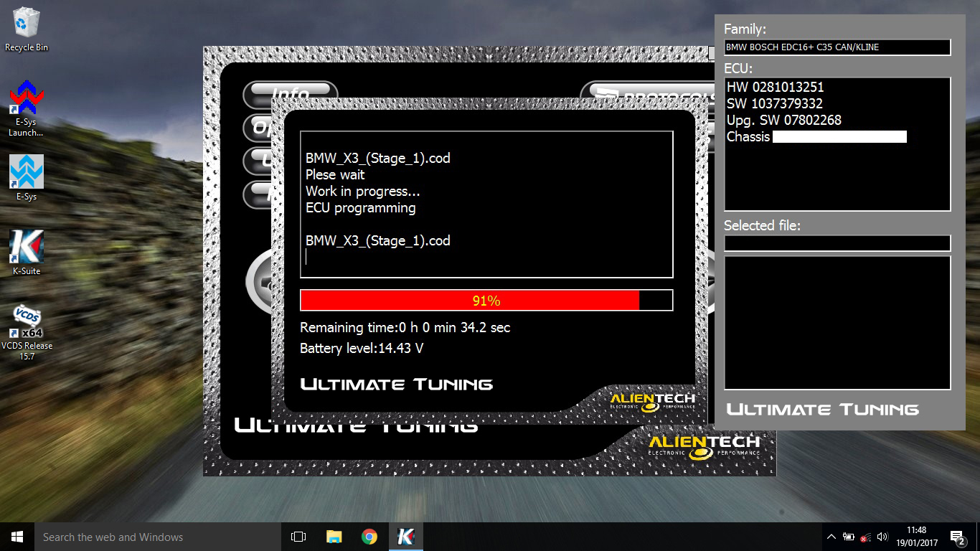This screenshot has width=980, height=551.
Task: Open the Recycle Bin desktop icon
Action: tap(27, 29)
